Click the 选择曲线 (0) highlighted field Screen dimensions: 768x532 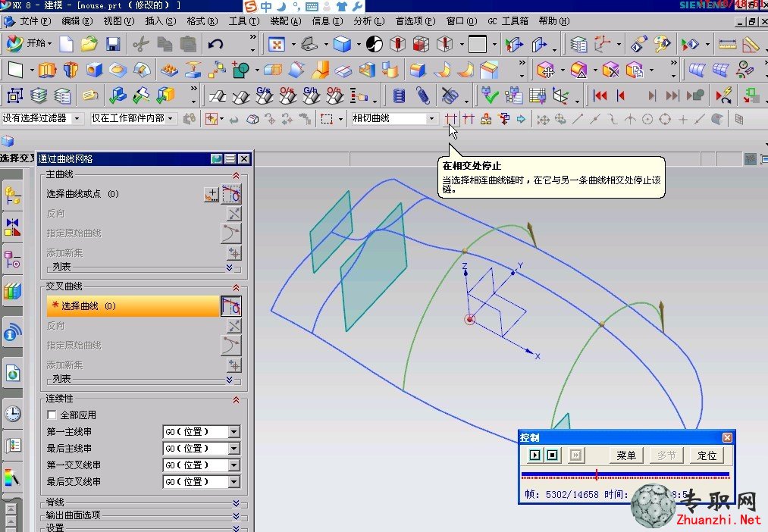tap(133, 306)
